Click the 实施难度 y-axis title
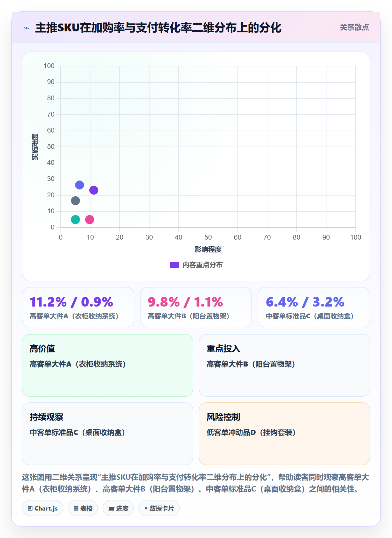Image resolution: width=392 pixels, height=538 pixels. 35,147
